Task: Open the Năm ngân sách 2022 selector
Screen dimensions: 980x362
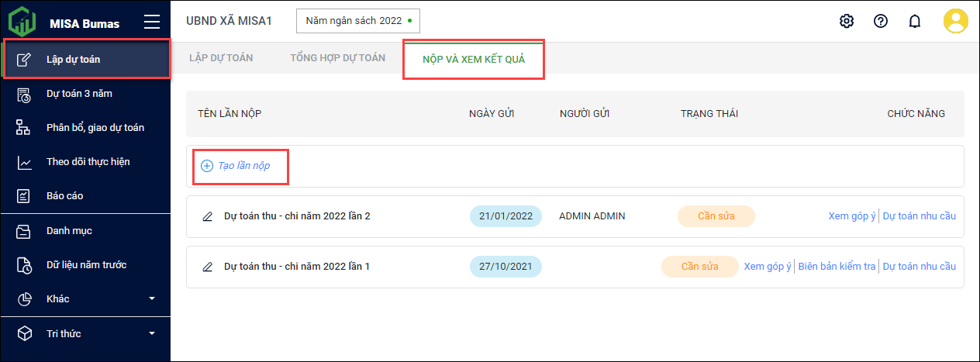Action: pyautogui.click(x=357, y=21)
